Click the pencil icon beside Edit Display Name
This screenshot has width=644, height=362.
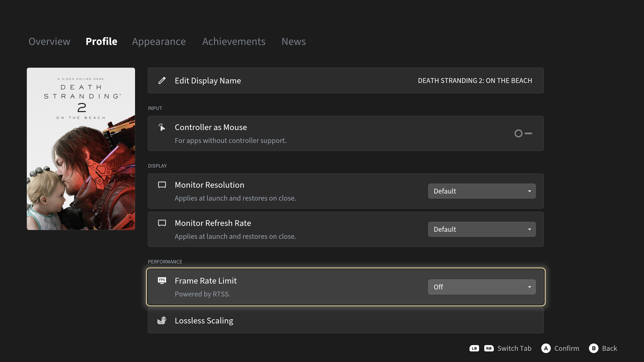162,80
